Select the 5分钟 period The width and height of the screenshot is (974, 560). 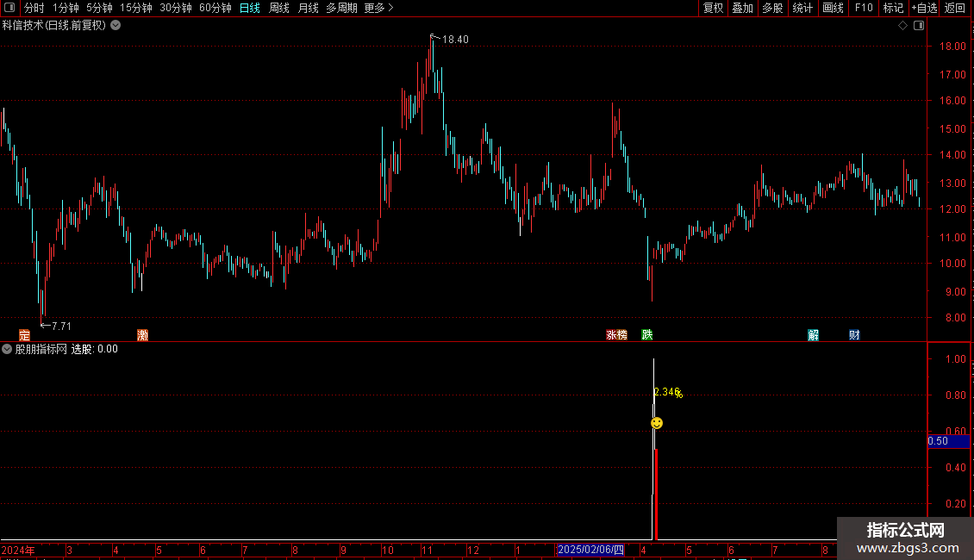pos(99,8)
